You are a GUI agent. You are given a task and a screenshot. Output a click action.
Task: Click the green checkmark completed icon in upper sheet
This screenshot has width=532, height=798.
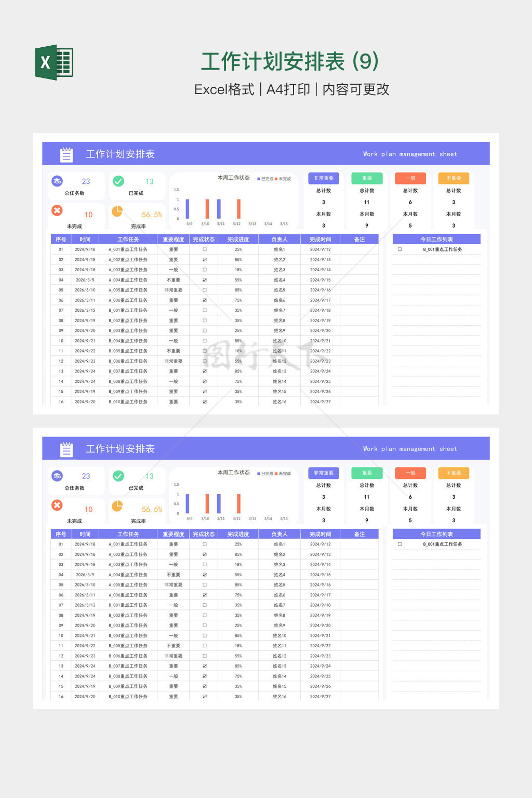pos(118,181)
